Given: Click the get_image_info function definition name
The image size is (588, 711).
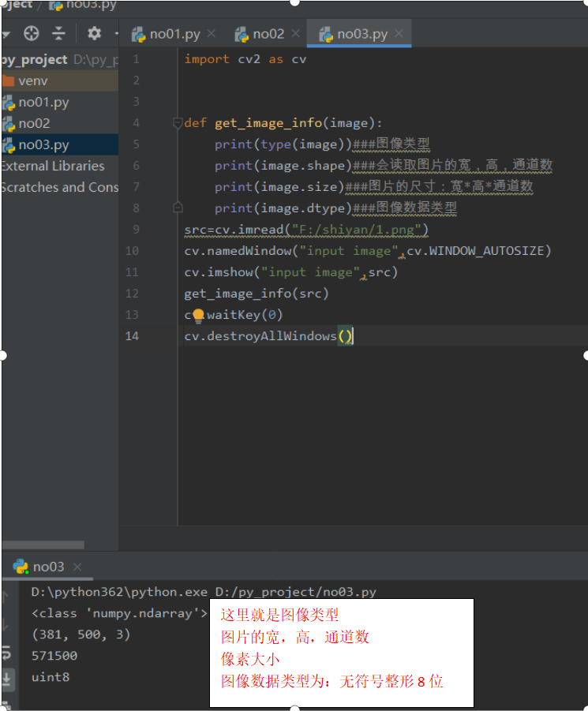Looking at the screenshot, I should click(268, 123).
